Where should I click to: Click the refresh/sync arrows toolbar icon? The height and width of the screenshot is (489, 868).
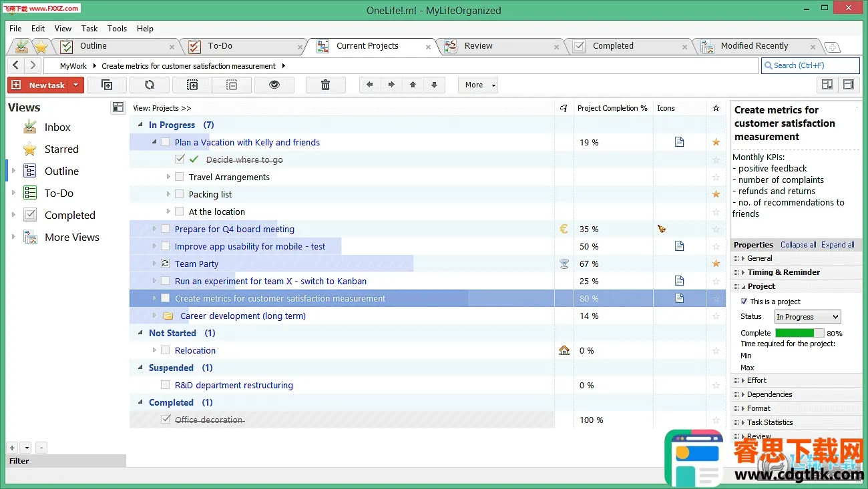(x=149, y=85)
